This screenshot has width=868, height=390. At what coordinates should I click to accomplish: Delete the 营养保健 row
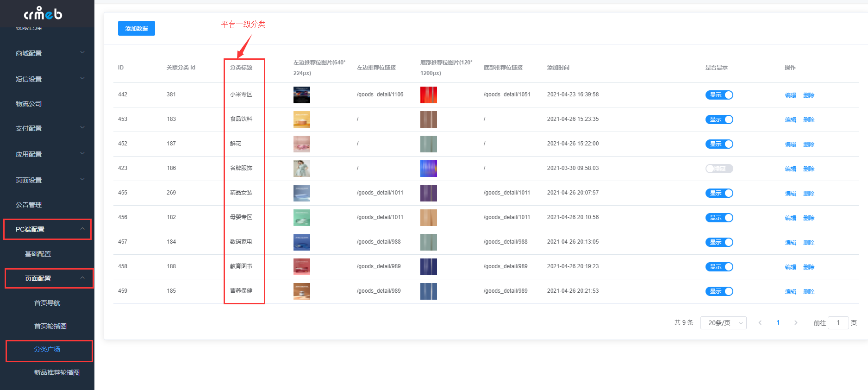[x=809, y=292]
